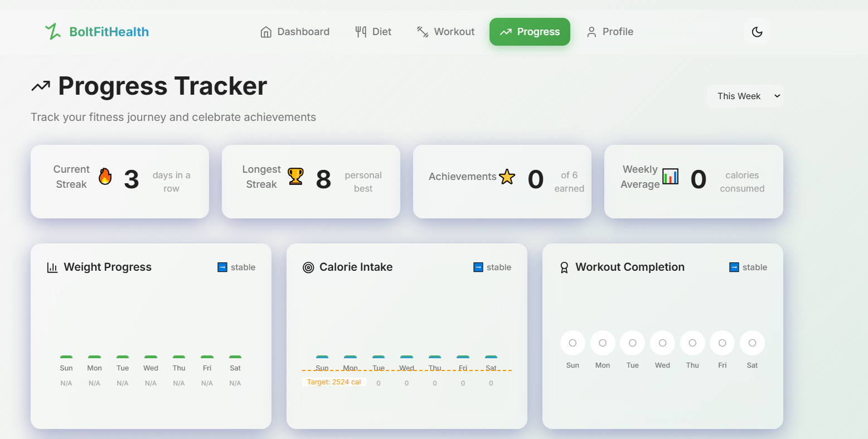Click the target icon next to Calorie Intake
This screenshot has height=439, width=868.
coord(308,267)
